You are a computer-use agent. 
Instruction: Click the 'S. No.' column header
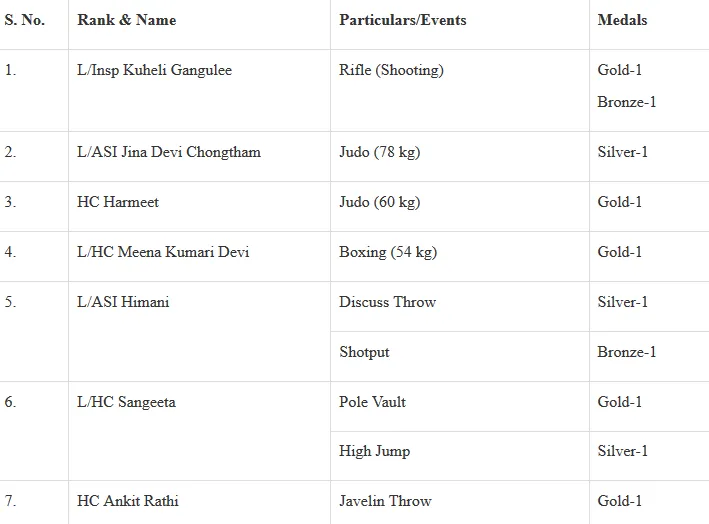(25, 20)
